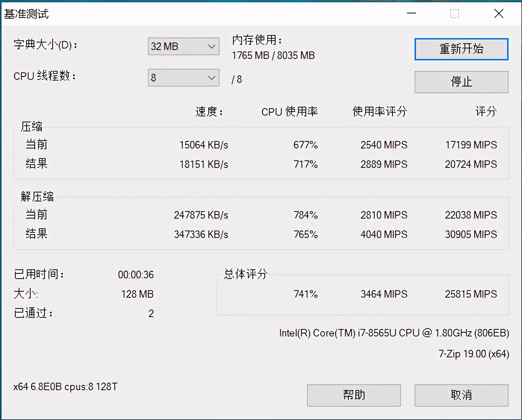Select the 压缩 compression results section
The height and width of the screenshot is (420, 522).
pos(32,126)
